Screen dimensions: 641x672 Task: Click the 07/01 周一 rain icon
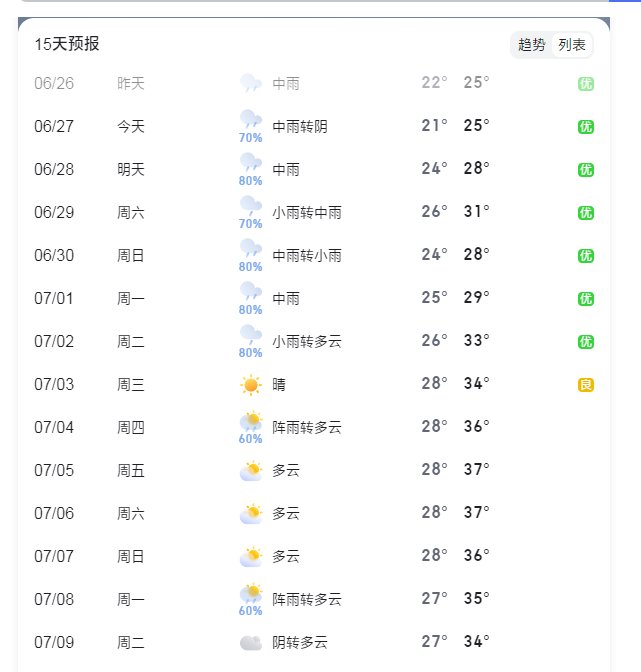[x=250, y=293]
